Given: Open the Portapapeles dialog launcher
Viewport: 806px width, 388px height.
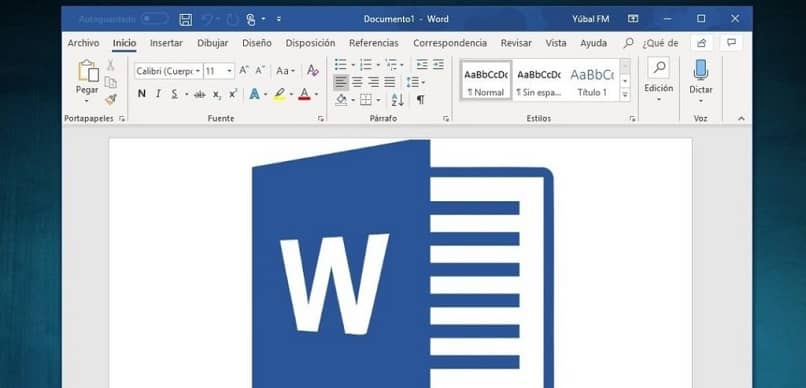Looking at the screenshot, I should 122,119.
